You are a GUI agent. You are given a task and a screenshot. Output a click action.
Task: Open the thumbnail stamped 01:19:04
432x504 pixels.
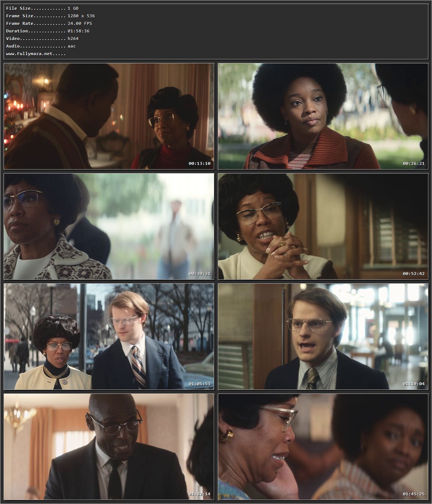coord(323,337)
